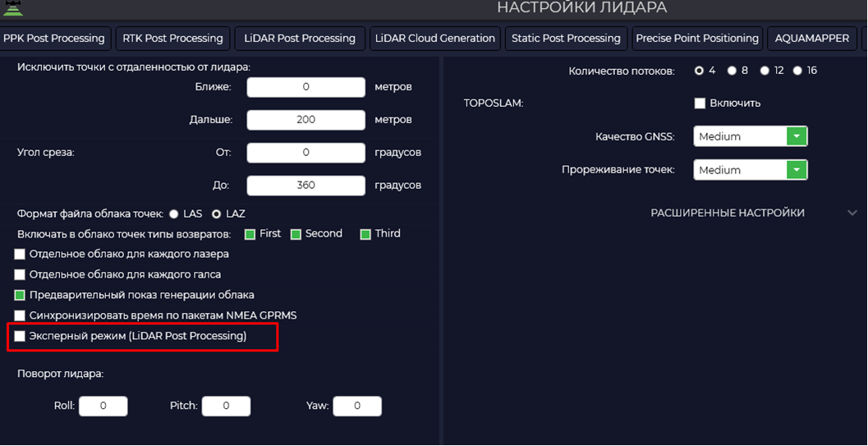Image resolution: width=868 pixels, height=446 pixels.
Task: Expand 'РАСШИРЕННЫЕ НАСТРОЙКИ' with the chevron
Action: click(852, 213)
